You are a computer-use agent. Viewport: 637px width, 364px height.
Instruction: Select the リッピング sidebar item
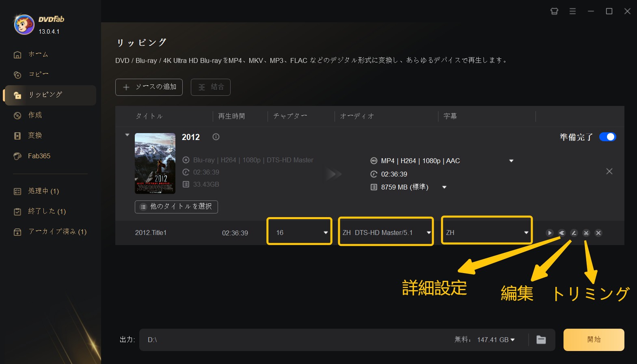pyautogui.click(x=50, y=95)
